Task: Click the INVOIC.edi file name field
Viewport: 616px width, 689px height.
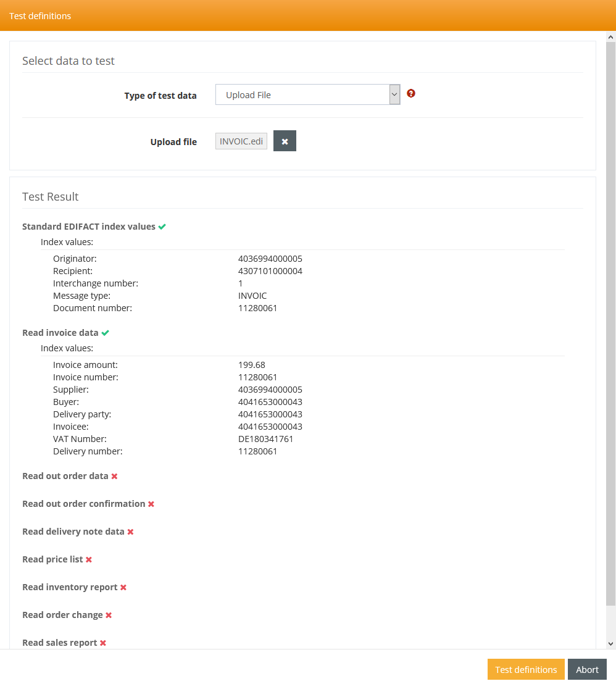Action: point(241,141)
